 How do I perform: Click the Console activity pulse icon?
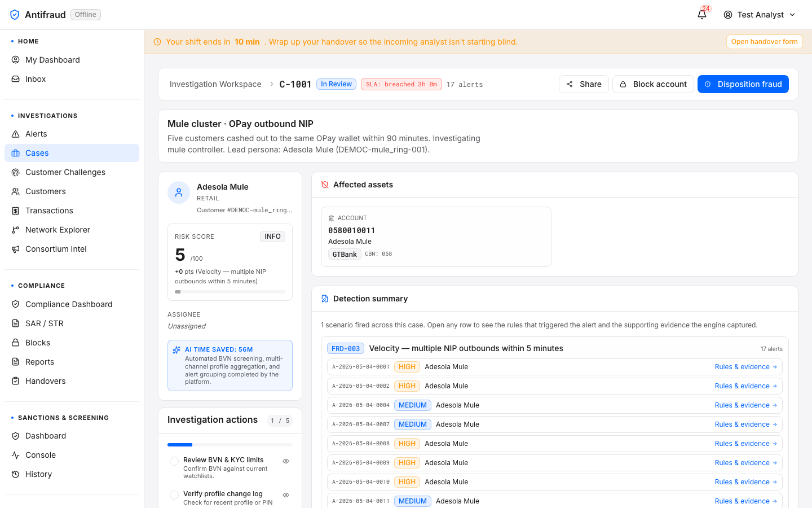pyautogui.click(x=16, y=455)
